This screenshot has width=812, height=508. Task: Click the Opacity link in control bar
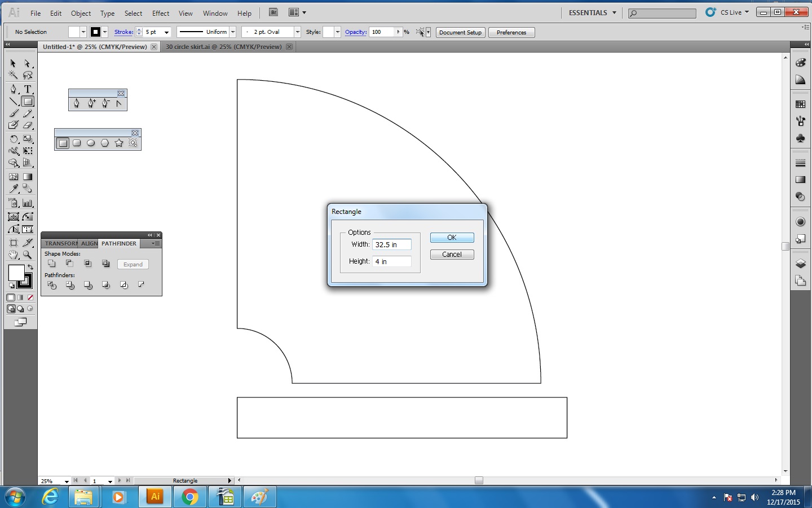[356, 32]
